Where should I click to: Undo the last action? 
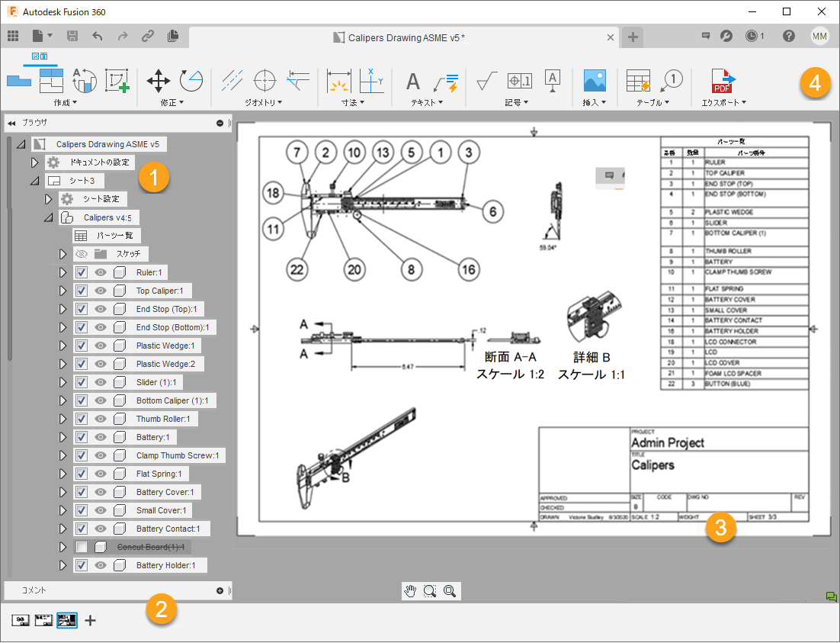(x=97, y=36)
